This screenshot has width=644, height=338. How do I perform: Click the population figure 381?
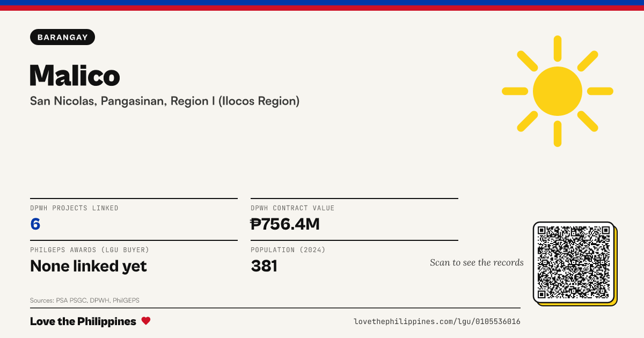(264, 266)
